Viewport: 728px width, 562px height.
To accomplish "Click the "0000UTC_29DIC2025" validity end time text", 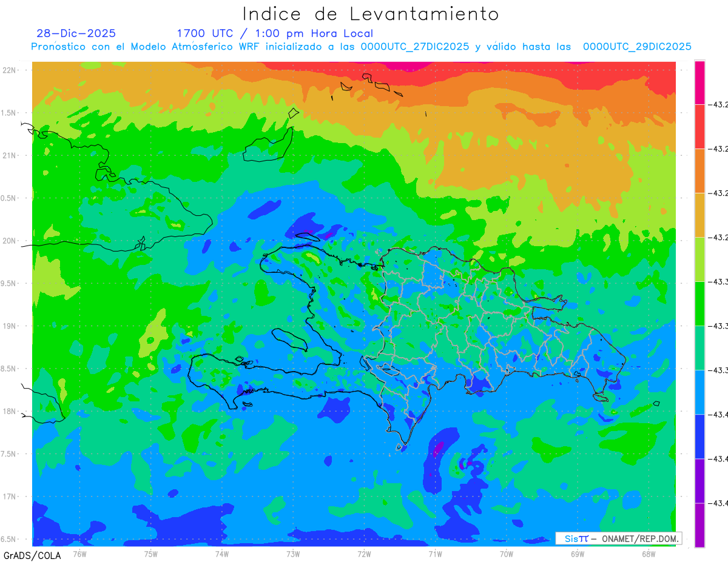I will [x=637, y=47].
